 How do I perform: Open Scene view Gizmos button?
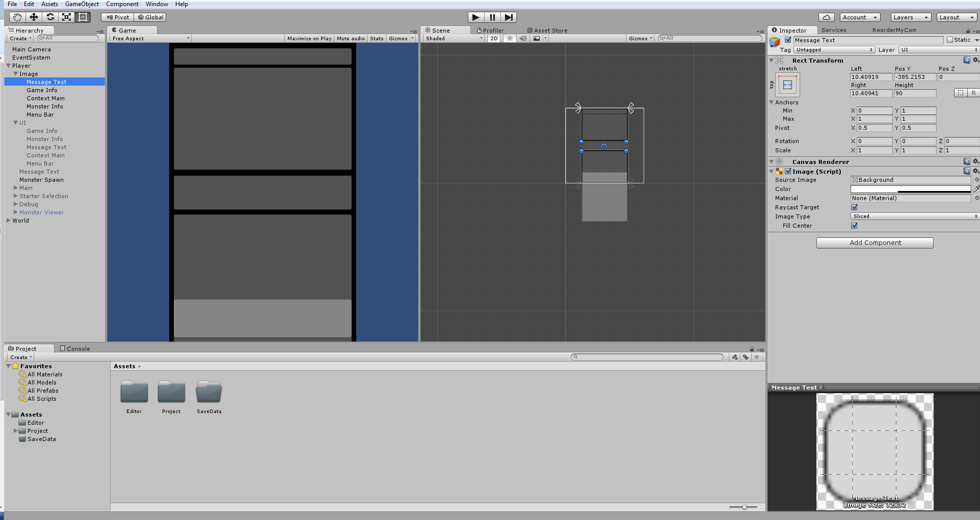point(640,38)
